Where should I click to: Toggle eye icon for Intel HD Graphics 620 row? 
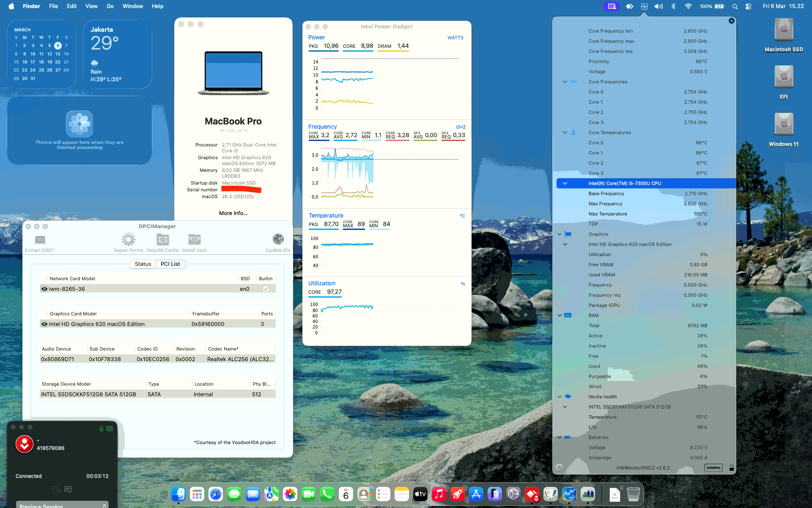(44, 324)
